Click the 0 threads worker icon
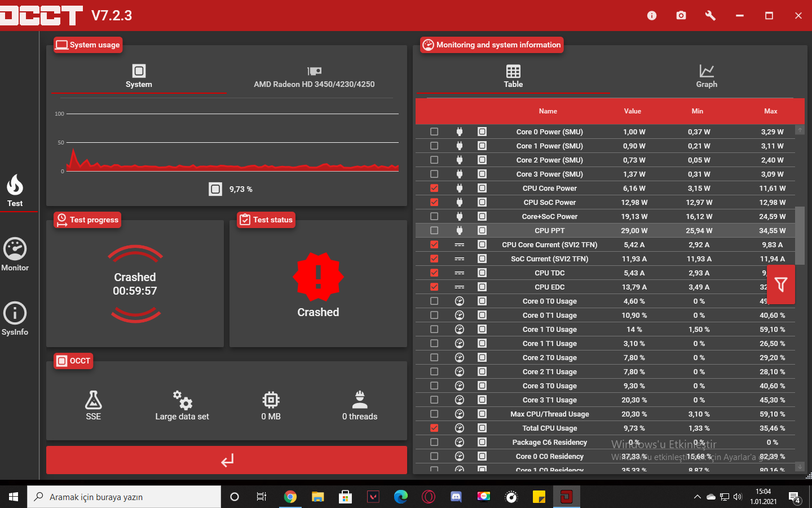 (360, 400)
